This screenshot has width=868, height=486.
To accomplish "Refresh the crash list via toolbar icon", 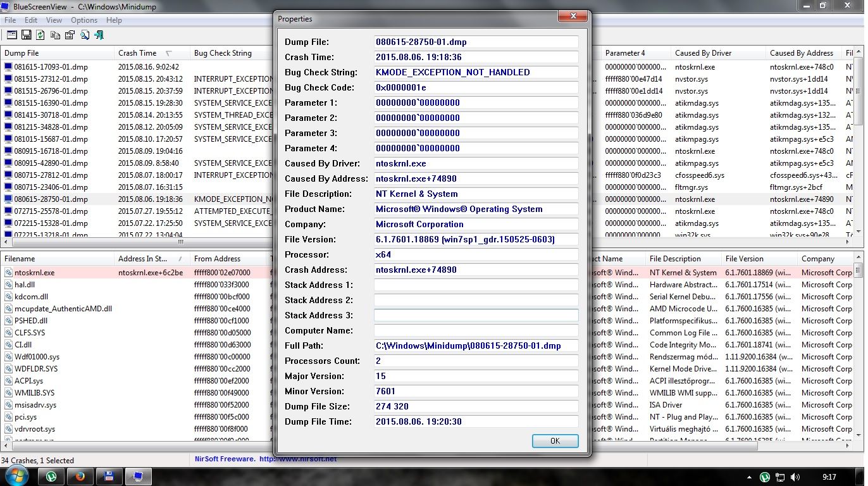I will click(40, 35).
